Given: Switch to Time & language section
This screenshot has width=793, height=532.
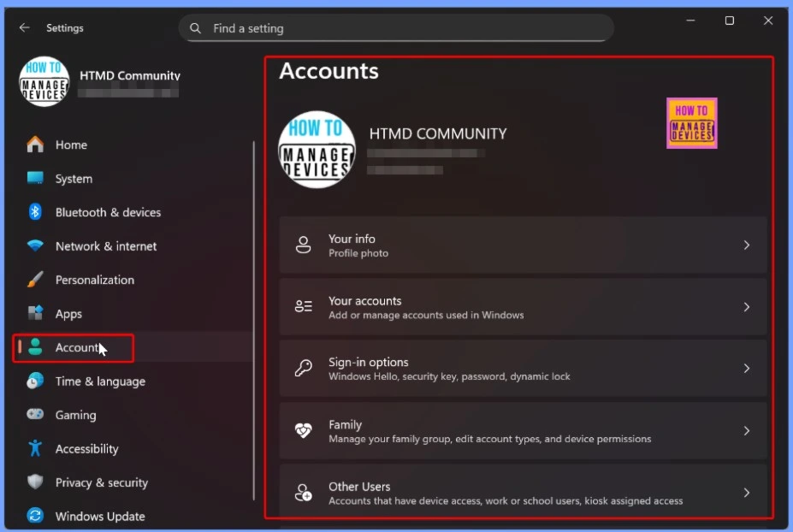Looking at the screenshot, I should tap(99, 381).
